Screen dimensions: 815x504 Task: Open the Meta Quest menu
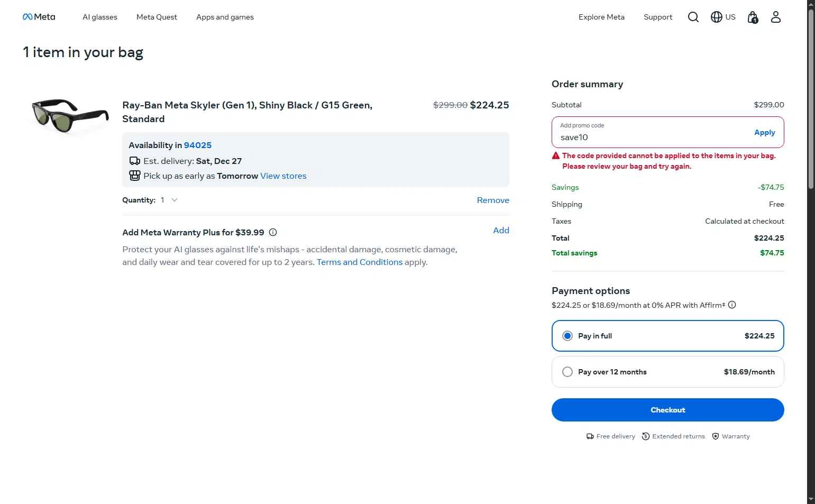coord(157,17)
